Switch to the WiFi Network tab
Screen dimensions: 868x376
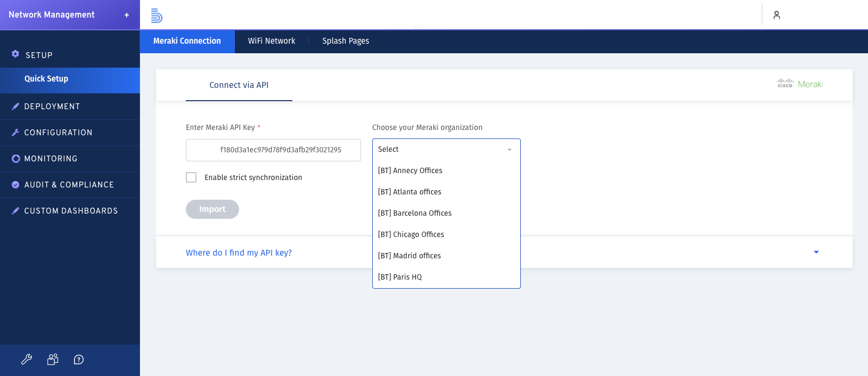[272, 41]
